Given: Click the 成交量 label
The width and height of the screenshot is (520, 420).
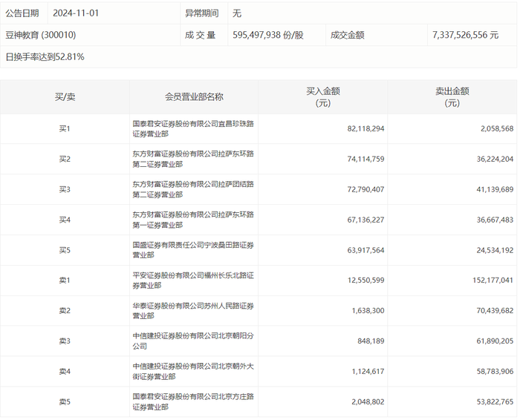Looking at the screenshot, I should coord(201,35).
